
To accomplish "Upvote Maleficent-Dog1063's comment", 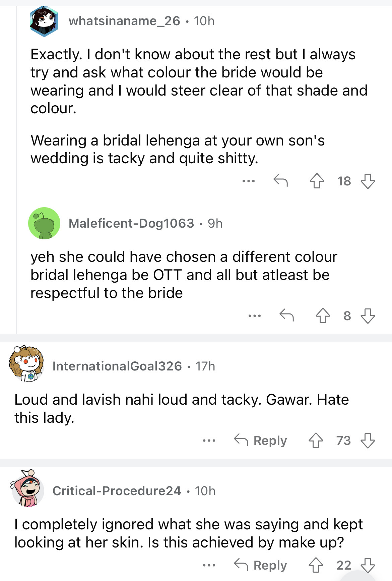I will (x=323, y=316).
